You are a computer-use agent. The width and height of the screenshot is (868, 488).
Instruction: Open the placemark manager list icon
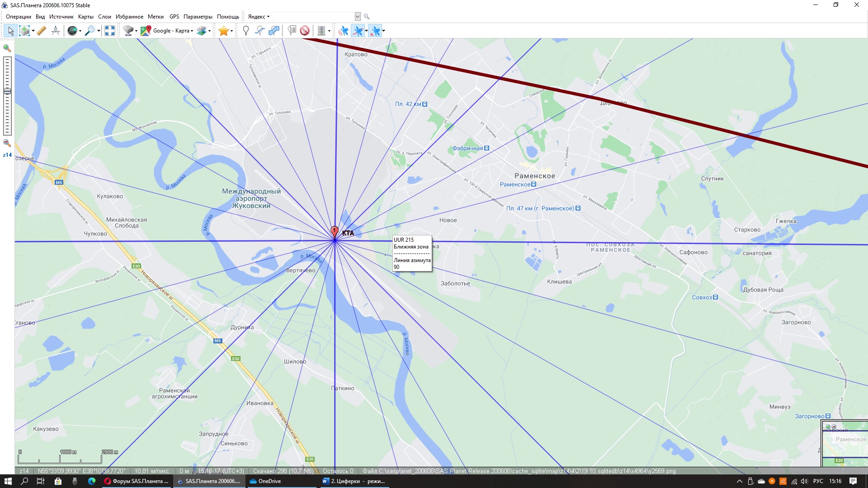click(292, 31)
